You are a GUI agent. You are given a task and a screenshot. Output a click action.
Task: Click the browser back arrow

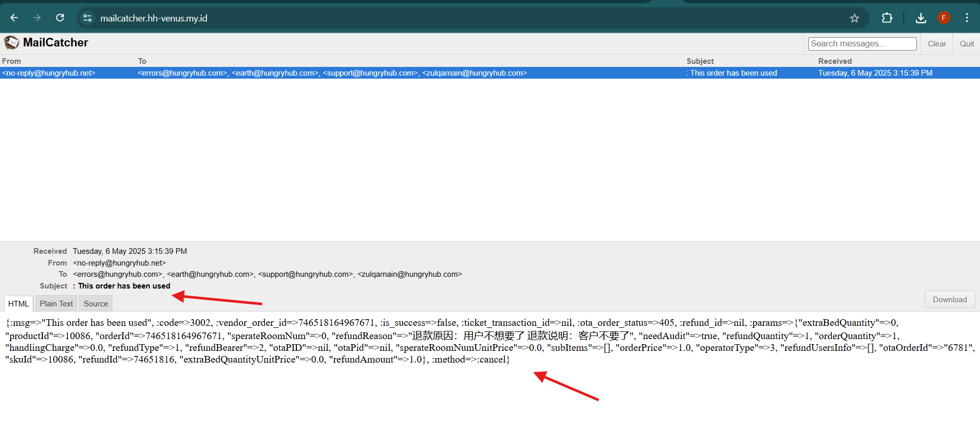click(x=14, y=18)
